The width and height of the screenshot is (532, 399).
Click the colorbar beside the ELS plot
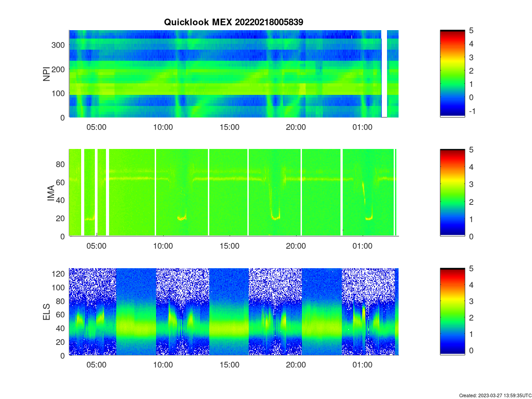tap(452, 312)
